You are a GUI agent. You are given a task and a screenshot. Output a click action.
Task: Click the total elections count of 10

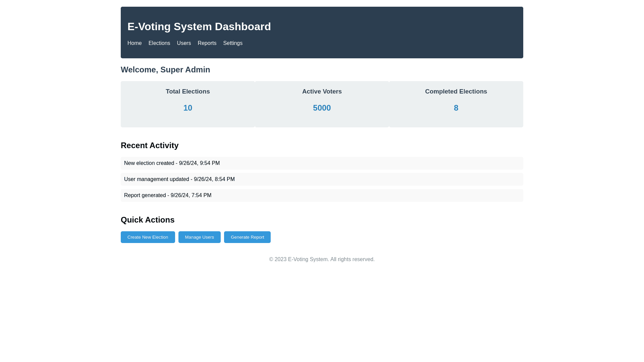tap(188, 108)
